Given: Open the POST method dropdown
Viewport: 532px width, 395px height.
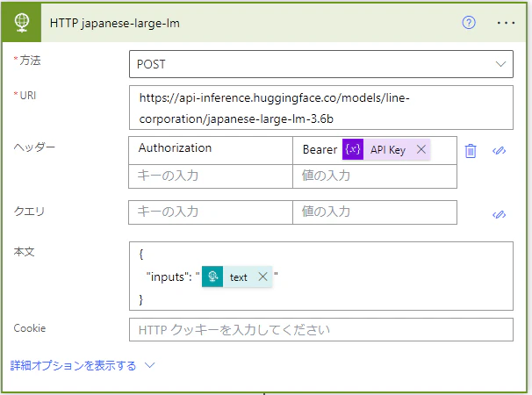Looking at the screenshot, I should (x=321, y=64).
